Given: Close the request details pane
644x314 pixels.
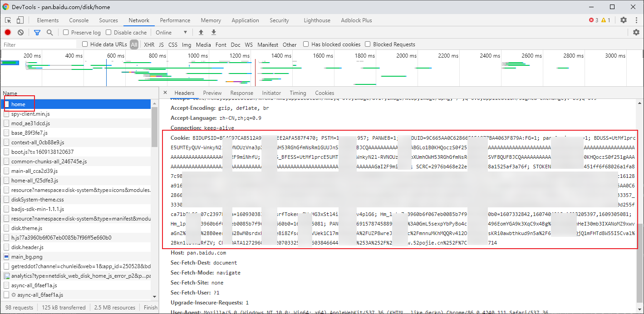Looking at the screenshot, I should pos(165,93).
